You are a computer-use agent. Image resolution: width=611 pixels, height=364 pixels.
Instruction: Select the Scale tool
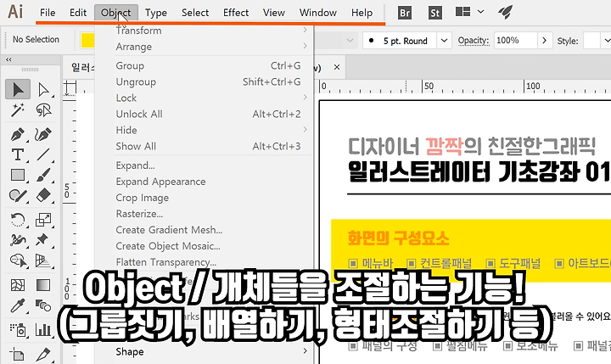[x=43, y=220]
